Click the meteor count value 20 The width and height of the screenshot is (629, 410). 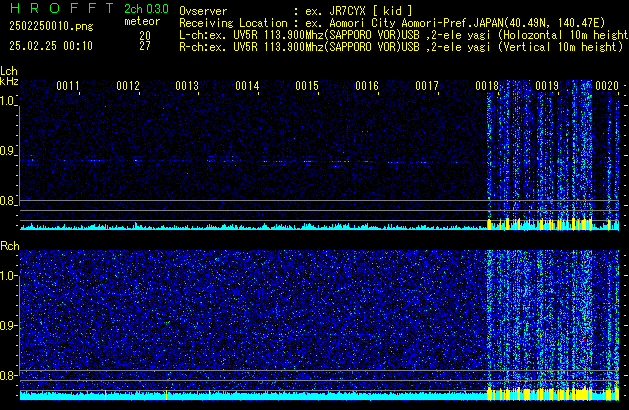(145, 35)
